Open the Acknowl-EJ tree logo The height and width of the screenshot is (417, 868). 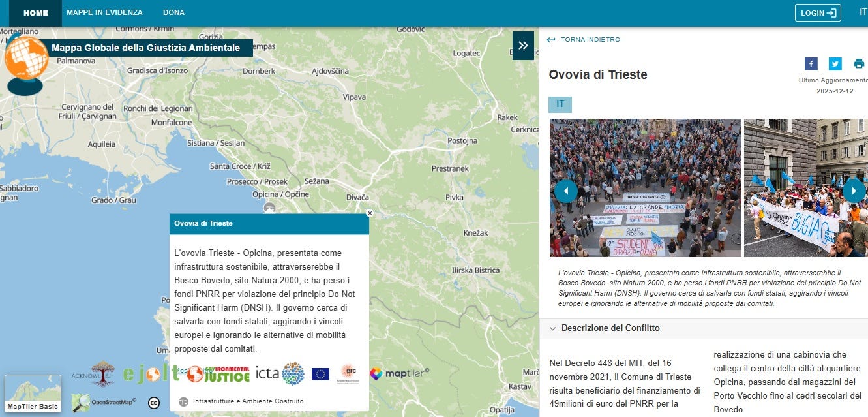pyautogui.click(x=94, y=374)
